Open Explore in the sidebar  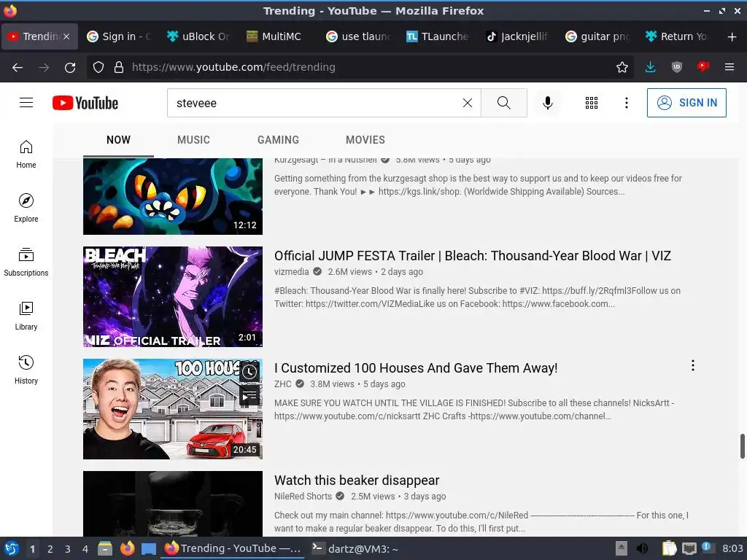pos(26,208)
